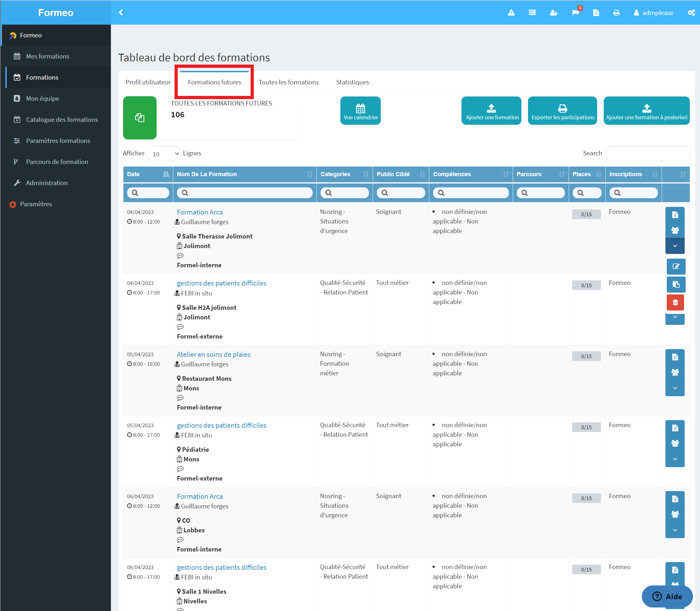Open the gears settings icon top right
The height and width of the screenshot is (611, 700).
pyautogui.click(x=691, y=12)
